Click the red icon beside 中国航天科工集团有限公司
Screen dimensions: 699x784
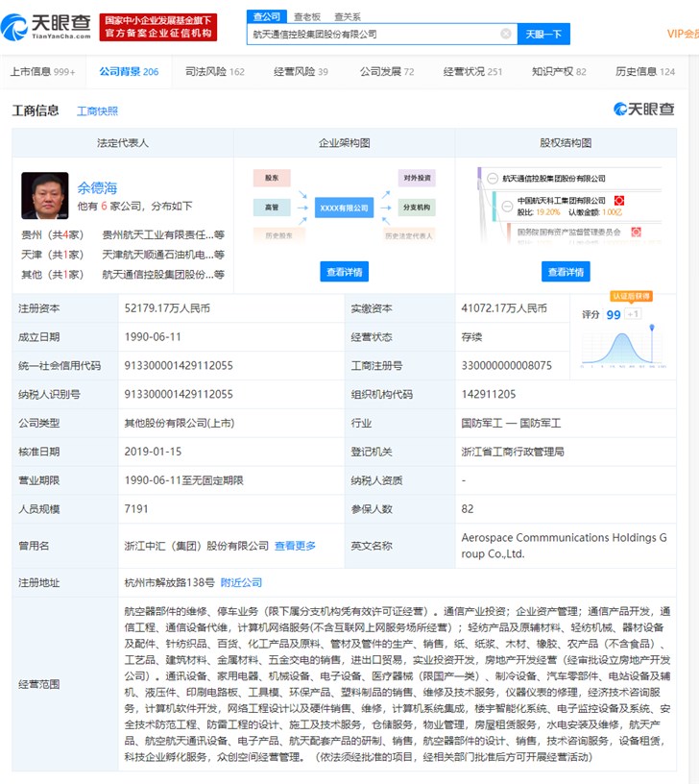point(619,201)
